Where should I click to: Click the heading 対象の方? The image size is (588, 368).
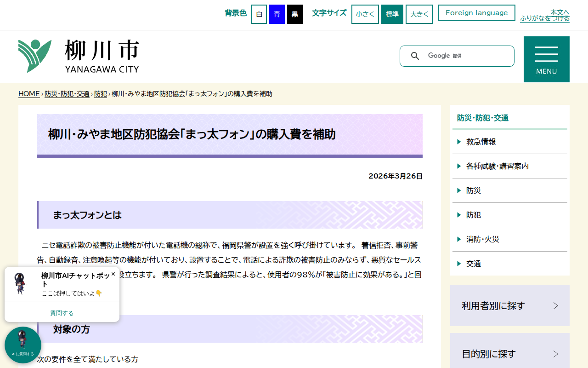click(x=71, y=329)
